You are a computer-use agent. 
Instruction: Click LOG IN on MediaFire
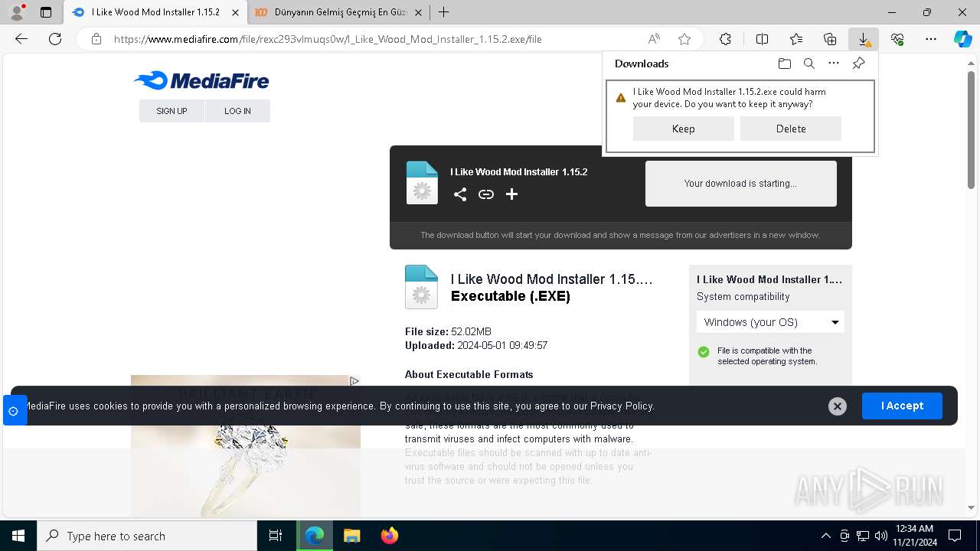click(237, 111)
